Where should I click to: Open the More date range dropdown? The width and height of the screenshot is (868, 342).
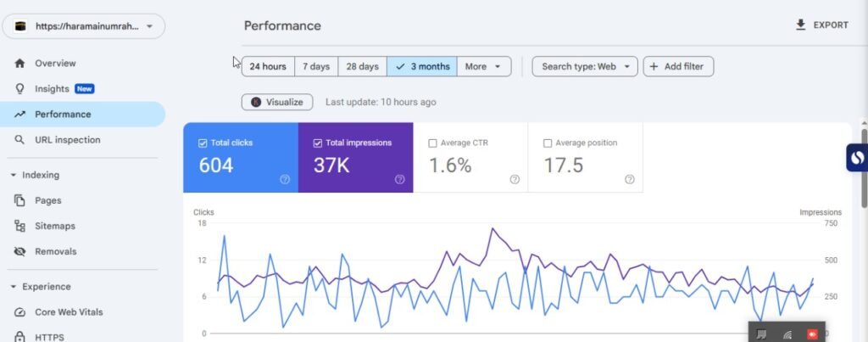point(484,66)
